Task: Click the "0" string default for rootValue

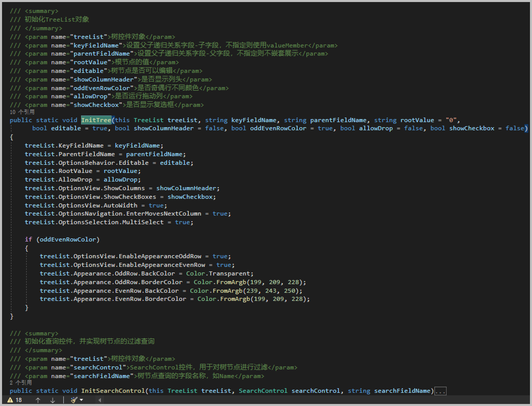Action: [x=451, y=120]
